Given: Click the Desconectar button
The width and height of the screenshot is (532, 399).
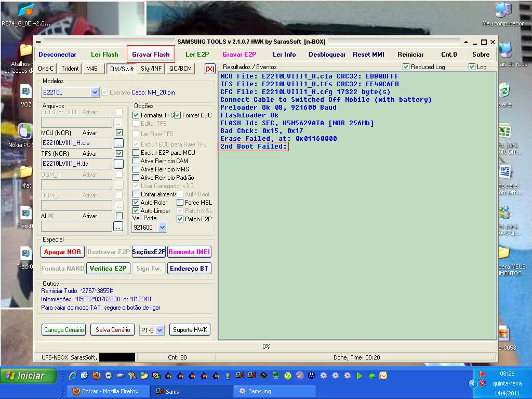Looking at the screenshot, I should (x=57, y=54).
